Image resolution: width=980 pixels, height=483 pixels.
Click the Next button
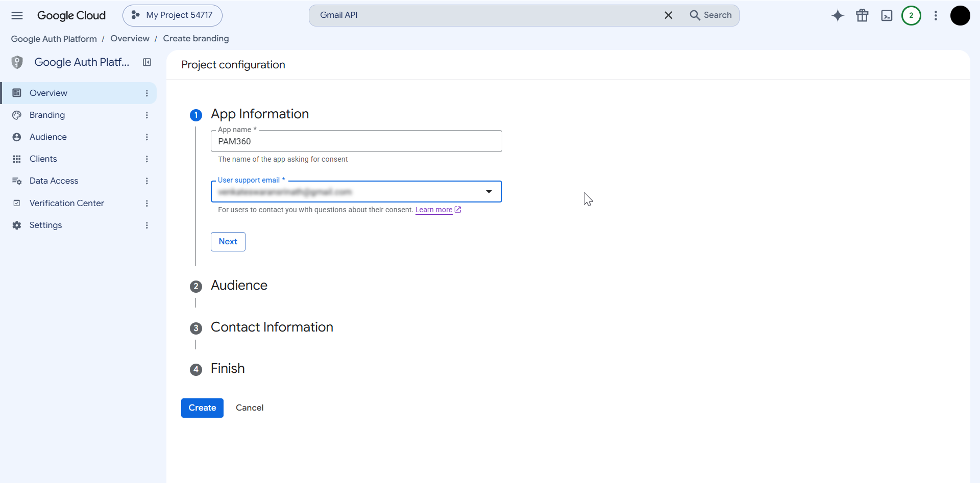tap(228, 242)
